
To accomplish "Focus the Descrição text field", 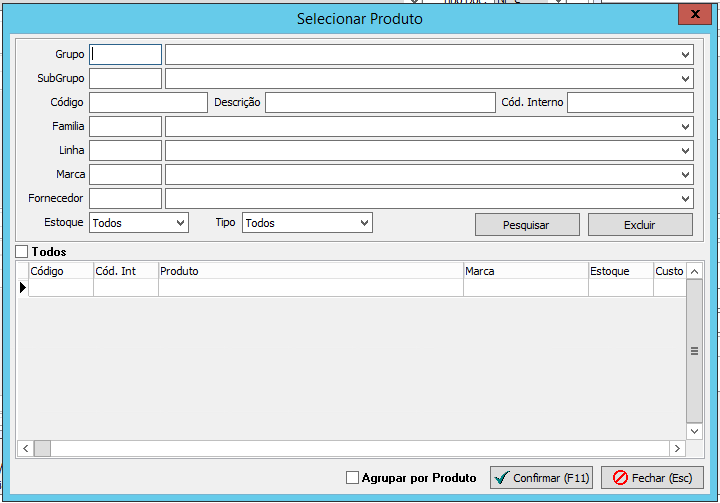I will 380,102.
